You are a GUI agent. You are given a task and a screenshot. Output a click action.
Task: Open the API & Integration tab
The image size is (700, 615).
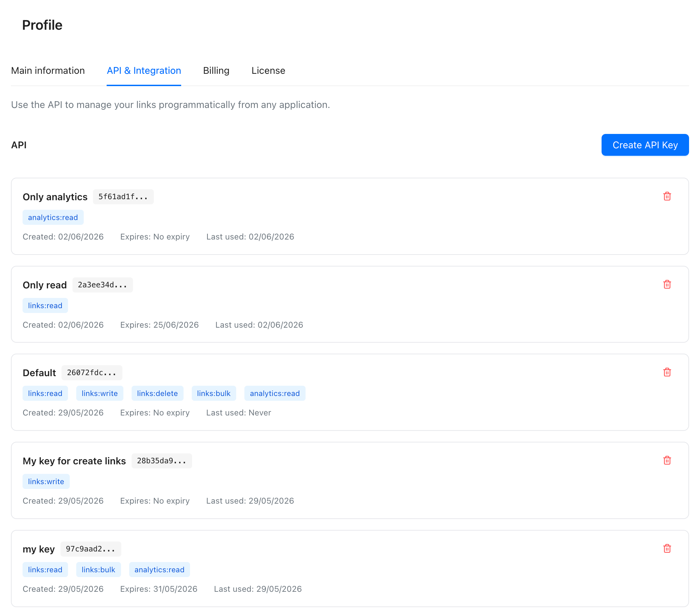[x=144, y=70]
